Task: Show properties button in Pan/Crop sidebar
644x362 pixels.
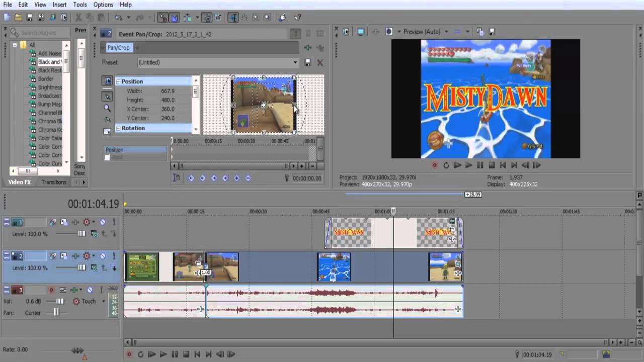Action: pos(107,81)
